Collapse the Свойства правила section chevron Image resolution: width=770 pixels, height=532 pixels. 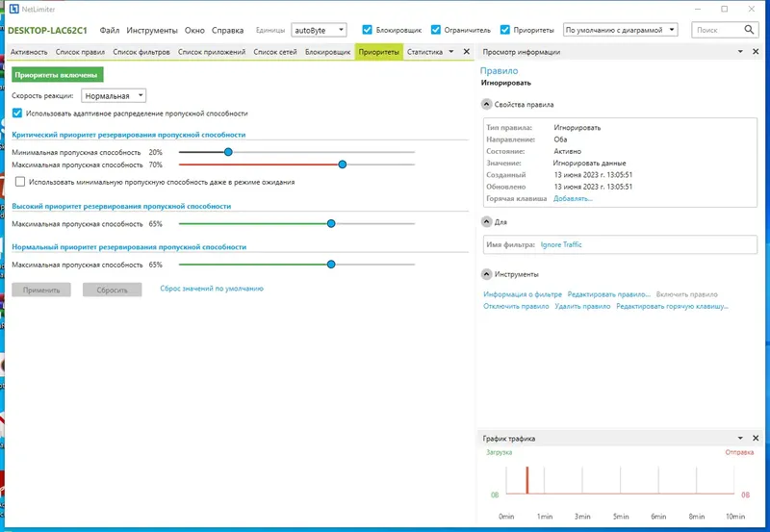pyautogui.click(x=486, y=104)
